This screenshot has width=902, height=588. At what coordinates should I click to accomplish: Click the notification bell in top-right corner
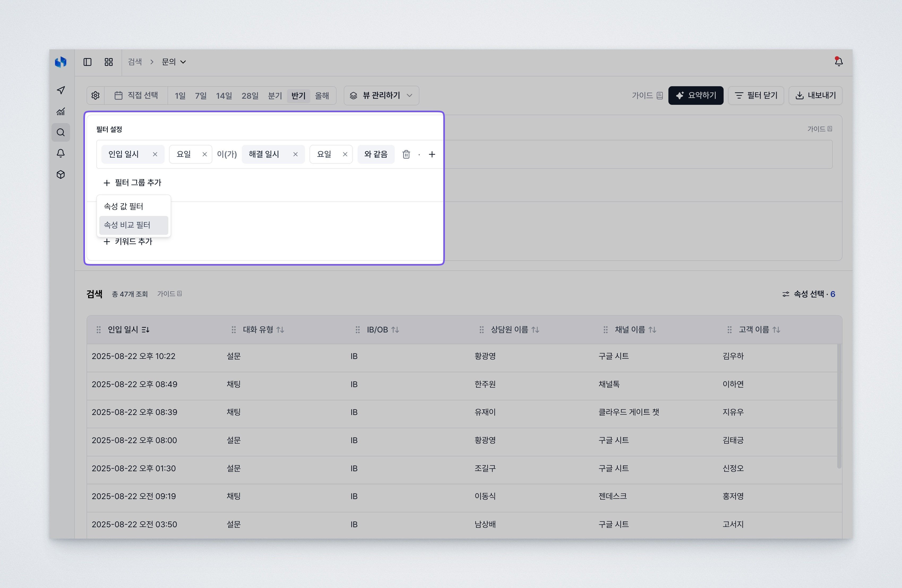tap(838, 61)
